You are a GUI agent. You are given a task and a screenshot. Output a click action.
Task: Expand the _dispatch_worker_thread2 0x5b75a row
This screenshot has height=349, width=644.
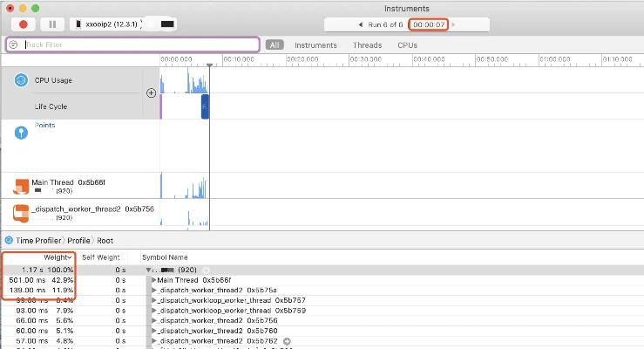pos(153,290)
